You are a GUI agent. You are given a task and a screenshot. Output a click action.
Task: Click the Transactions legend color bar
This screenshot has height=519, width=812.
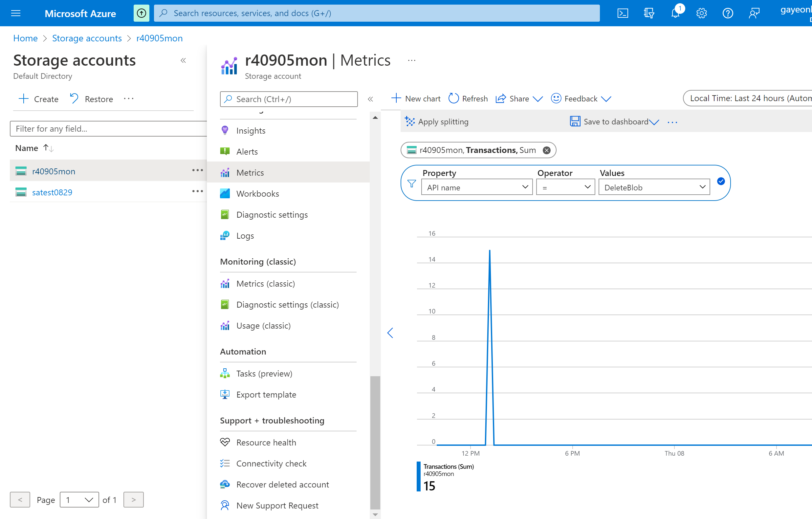point(418,476)
